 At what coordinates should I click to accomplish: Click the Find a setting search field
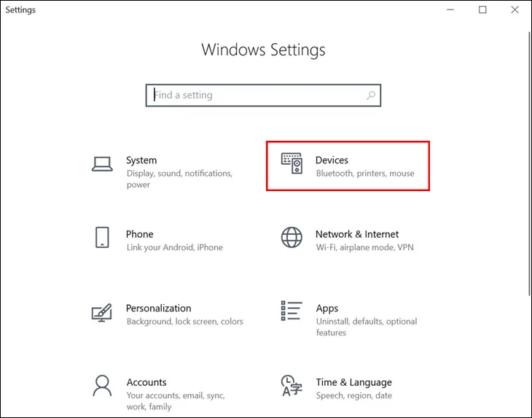263,96
